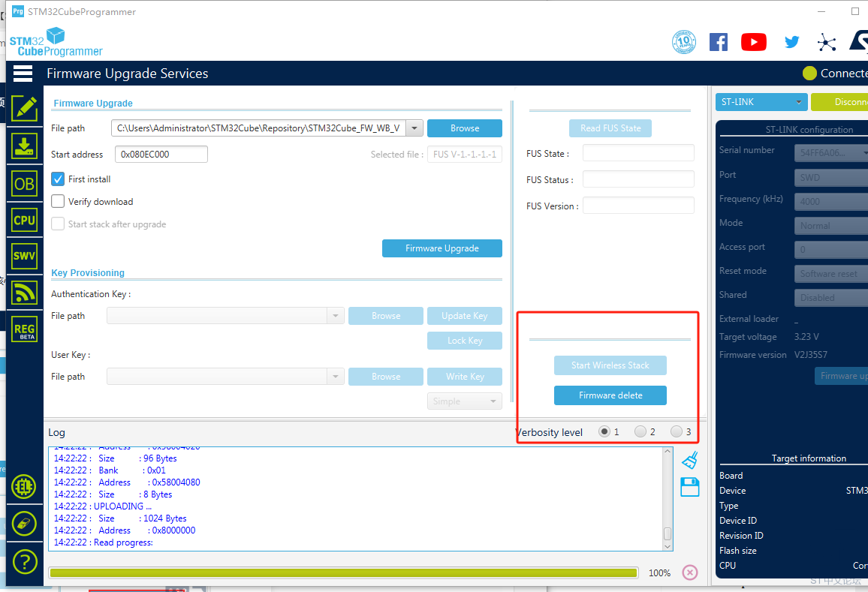Expand Authentication Key file path dropdown
The image size is (868, 592).
click(x=336, y=316)
